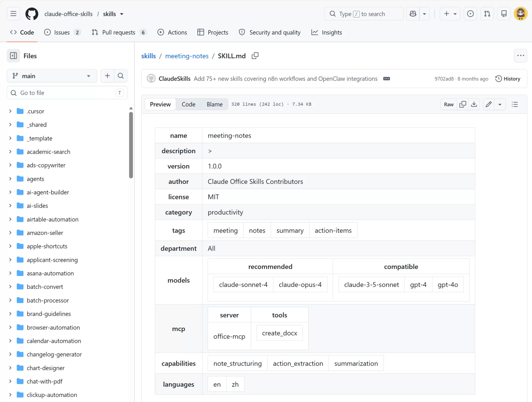532x402 pixels.
Task: Copy raw file contents
Action: pyautogui.click(x=463, y=104)
